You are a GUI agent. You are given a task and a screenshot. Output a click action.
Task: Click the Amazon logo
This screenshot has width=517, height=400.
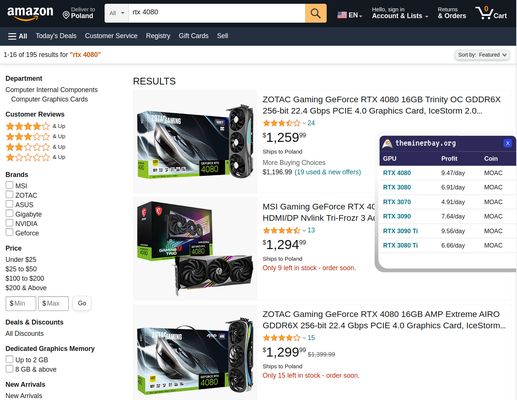30,13
